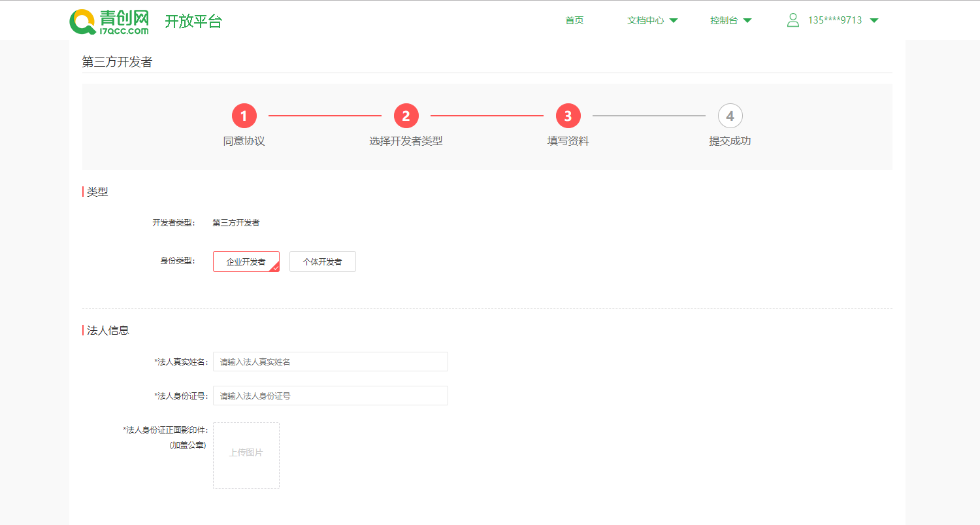Open the 文档中心 menu
The width and height of the screenshot is (980, 525).
coord(645,20)
